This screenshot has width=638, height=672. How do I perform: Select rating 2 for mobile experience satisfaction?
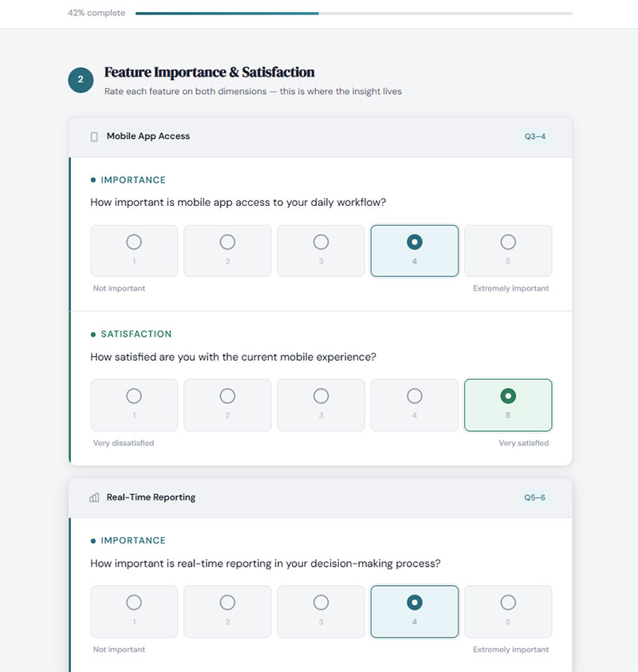(227, 405)
